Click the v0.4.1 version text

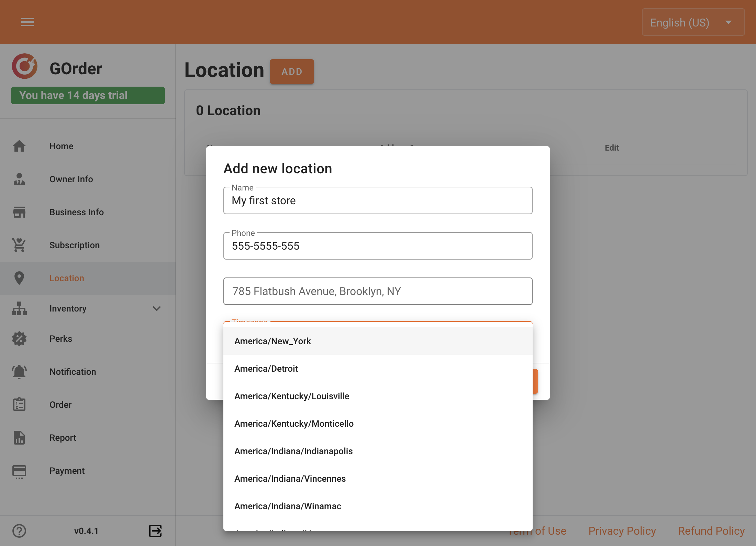pyautogui.click(x=86, y=531)
